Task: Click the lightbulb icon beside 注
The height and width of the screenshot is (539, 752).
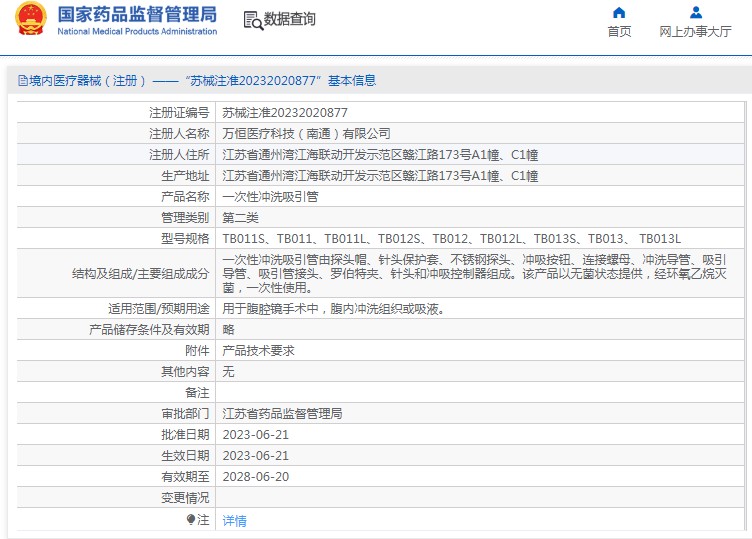Action: tap(191, 519)
